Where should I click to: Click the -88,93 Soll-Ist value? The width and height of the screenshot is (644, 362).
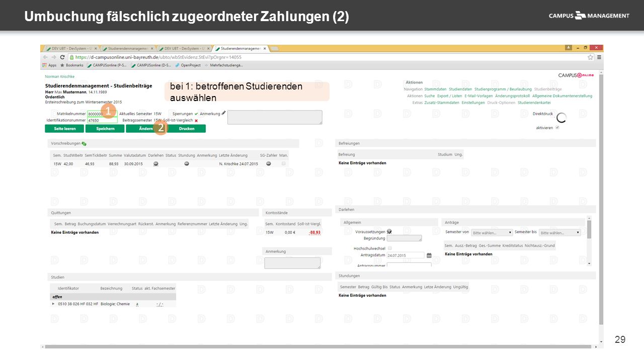315,232
